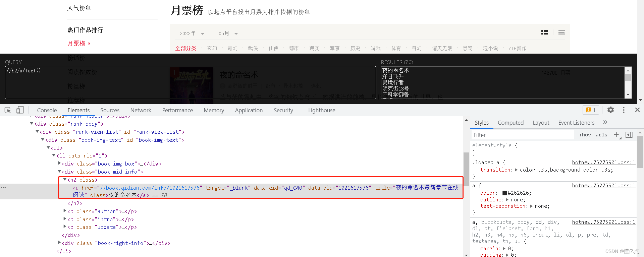Click the XPath QUERY input box

190,82
